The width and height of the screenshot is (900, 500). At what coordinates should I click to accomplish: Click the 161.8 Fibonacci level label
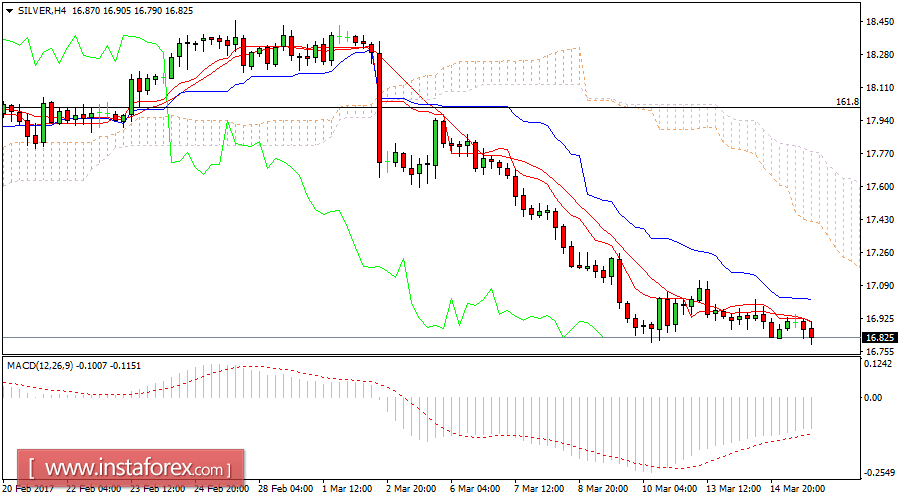(x=847, y=102)
